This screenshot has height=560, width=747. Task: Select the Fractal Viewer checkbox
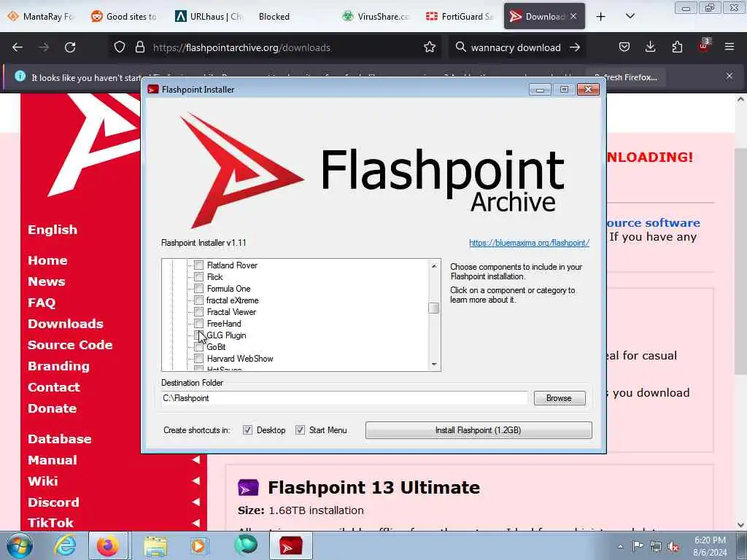pyautogui.click(x=198, y=312)
